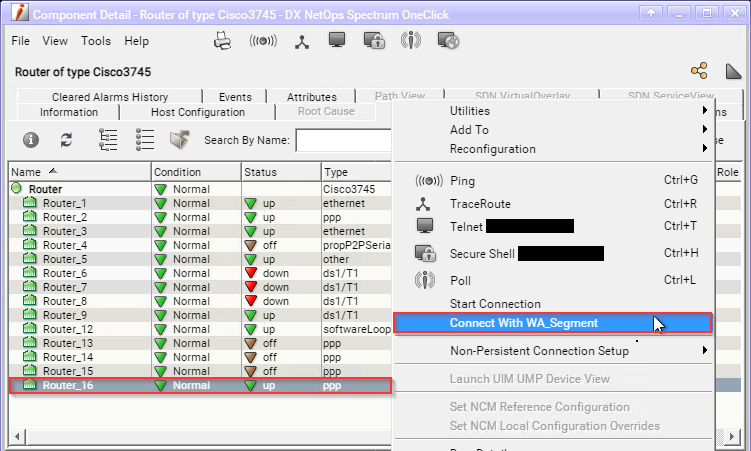The image size is (751, 451).
Task: Click the Poll toolbar icon
Action: pos(411,41)
